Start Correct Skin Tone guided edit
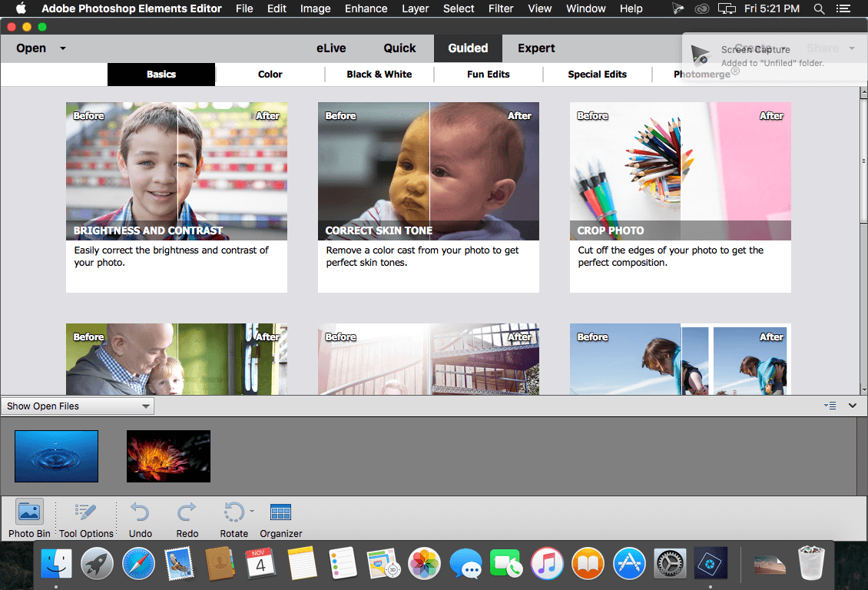Image resolution: width=868 pixels, height=590 pixels. [x=429, y=197]
